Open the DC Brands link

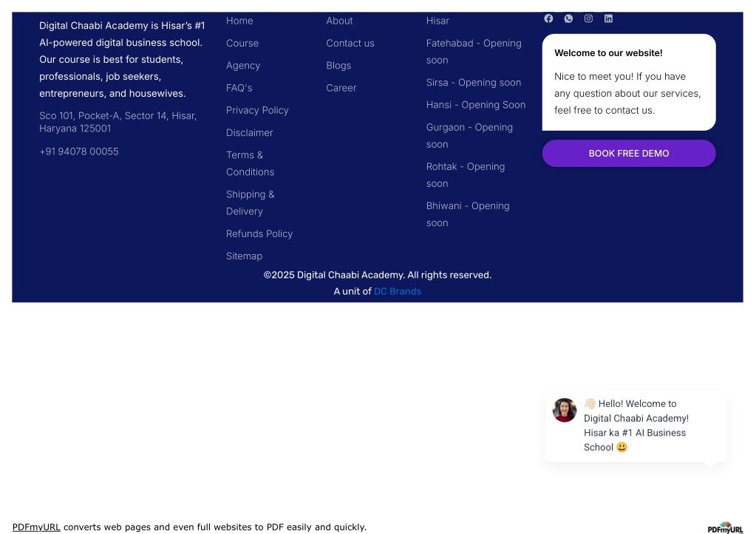click(398, 291)
